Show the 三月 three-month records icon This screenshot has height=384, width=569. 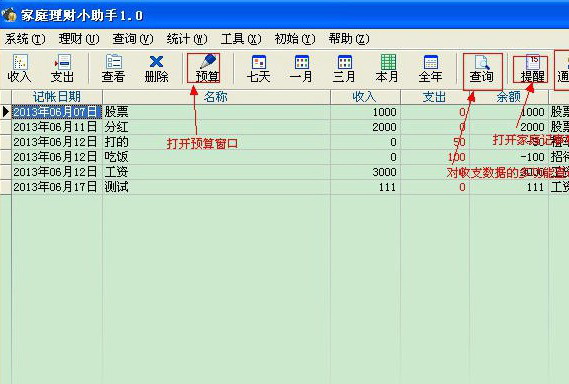click(x=344, y=69)
